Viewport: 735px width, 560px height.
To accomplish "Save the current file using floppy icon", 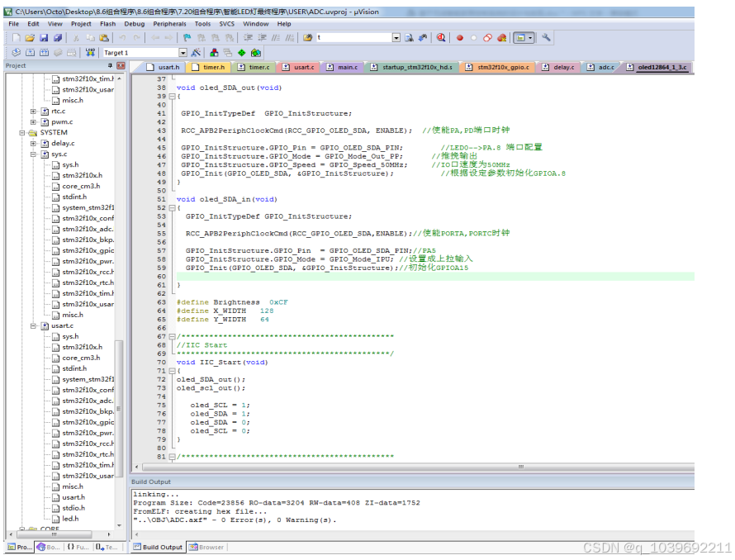I will click(44, 37).
